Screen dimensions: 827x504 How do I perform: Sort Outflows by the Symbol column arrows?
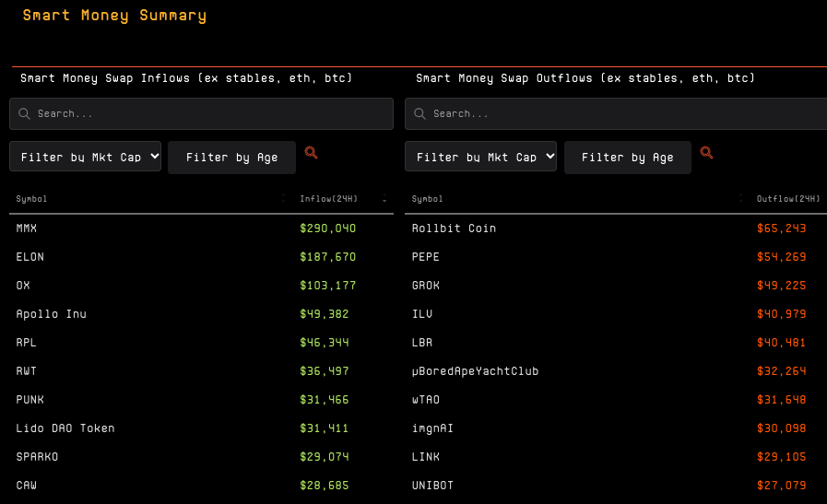tap(740, 199)
